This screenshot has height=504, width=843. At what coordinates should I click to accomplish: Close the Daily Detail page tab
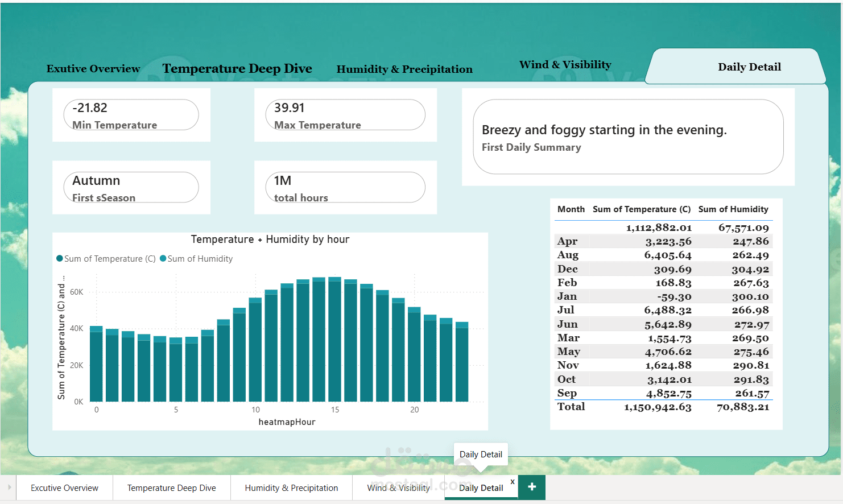pyautogui.click(x=513, y=482)
